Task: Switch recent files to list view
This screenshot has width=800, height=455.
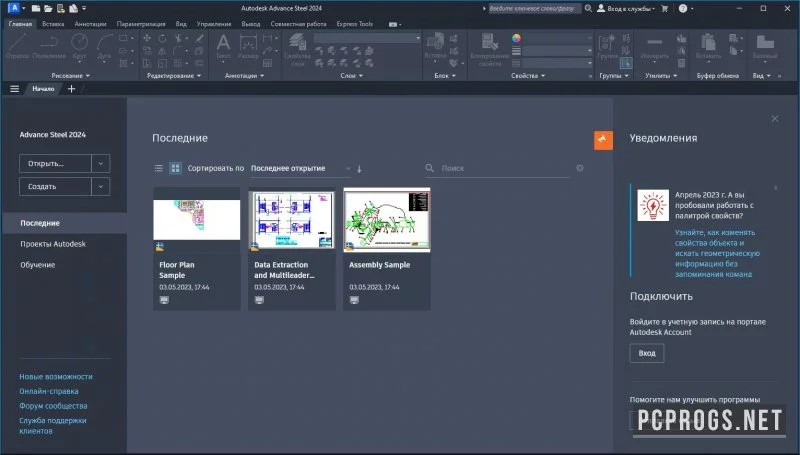Action: tap(159, 168)
